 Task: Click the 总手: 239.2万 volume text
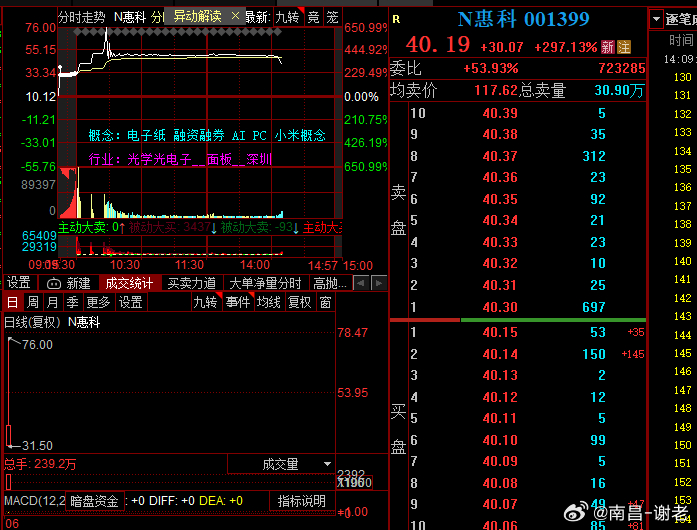[40, 464]
